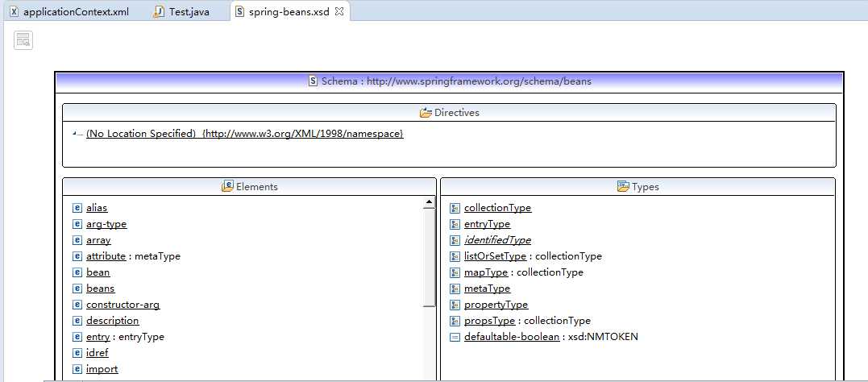Open the alias element
This screenshot has height=382, width=868.
coord(97,208)
